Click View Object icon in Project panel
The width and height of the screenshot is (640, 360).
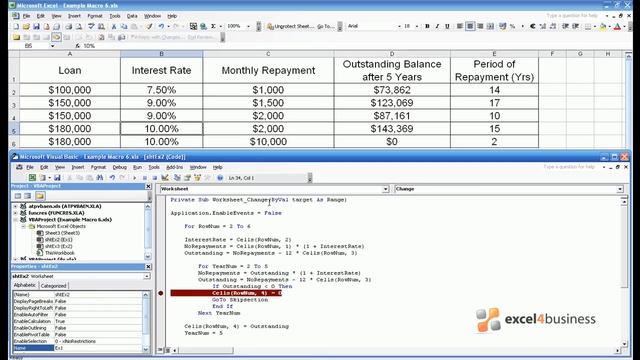coord(28,196)
